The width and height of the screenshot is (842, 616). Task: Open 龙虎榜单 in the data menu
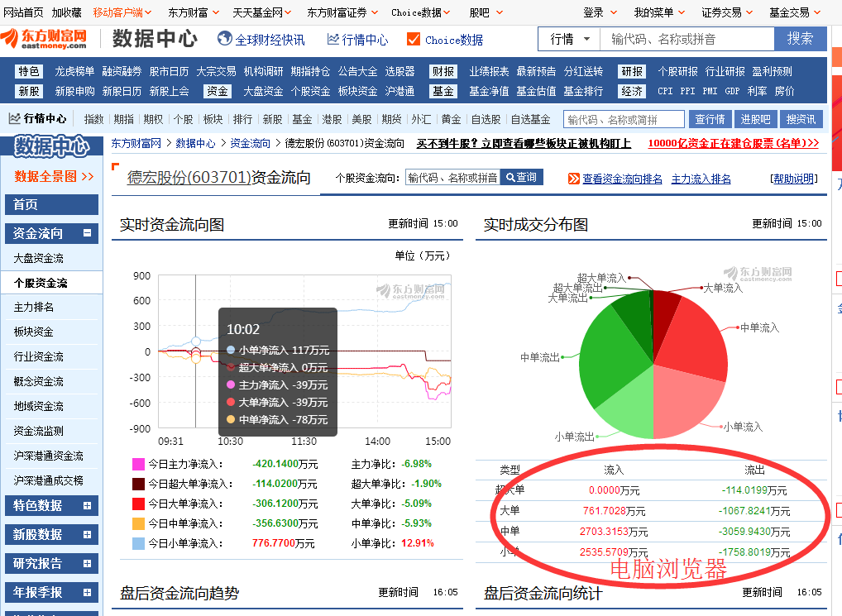coord(74,71)
